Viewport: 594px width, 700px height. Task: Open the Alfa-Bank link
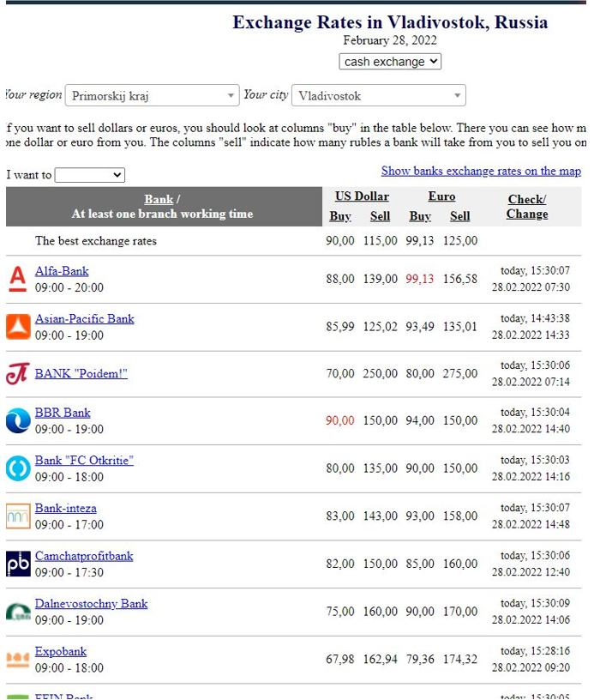62,271
